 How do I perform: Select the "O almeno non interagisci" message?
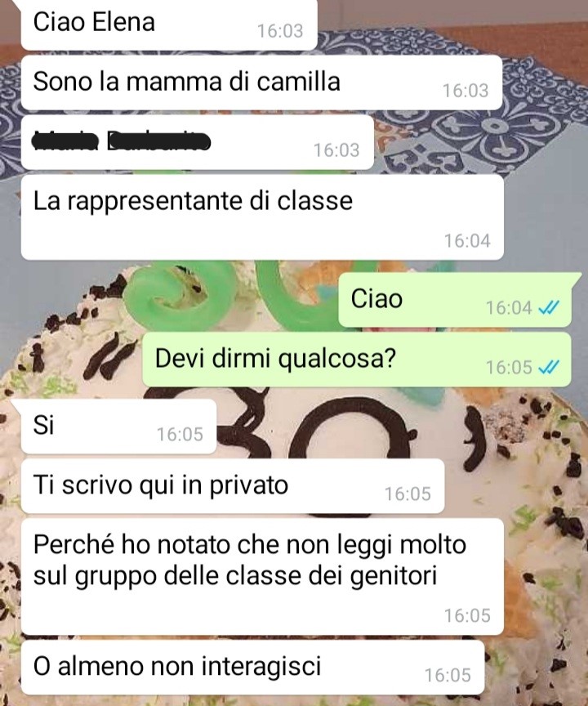[x=253, y=668]
